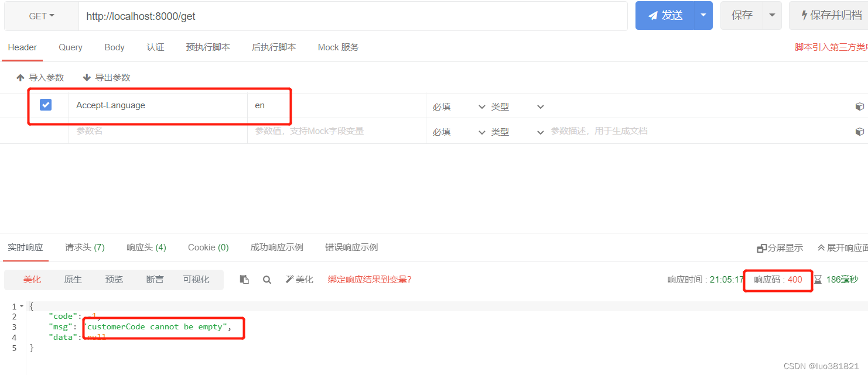Click the Accept-Language parameter name field
Image resolution: width=868 pixels, height=375 pixels.
(x=158, y=106)
